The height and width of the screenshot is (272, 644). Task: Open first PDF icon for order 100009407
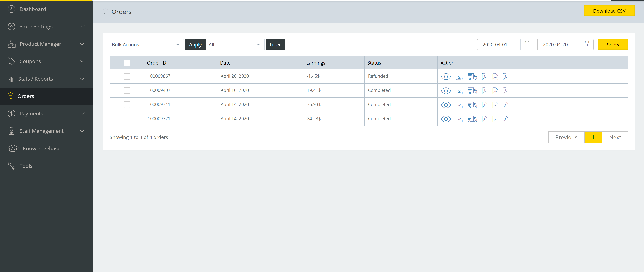(x=485, y=91)
